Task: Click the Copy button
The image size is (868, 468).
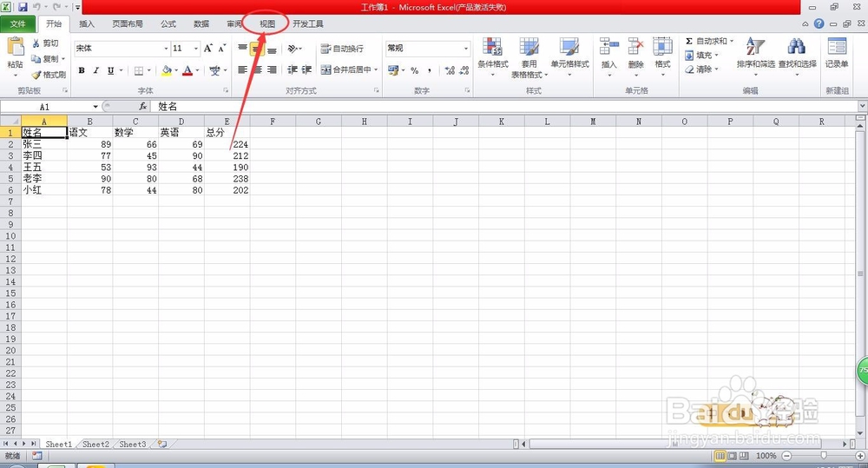Action: point(45,59)
